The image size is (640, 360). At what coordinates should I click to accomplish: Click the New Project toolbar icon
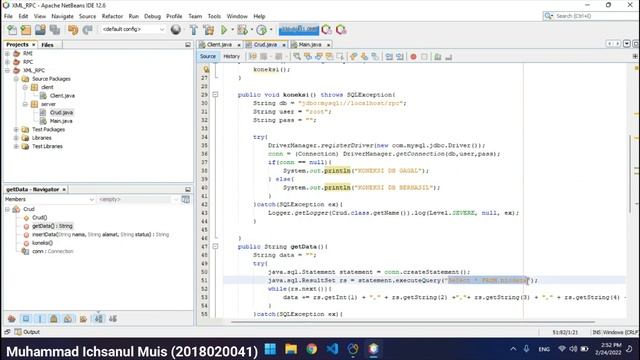(x=26, y=30)
